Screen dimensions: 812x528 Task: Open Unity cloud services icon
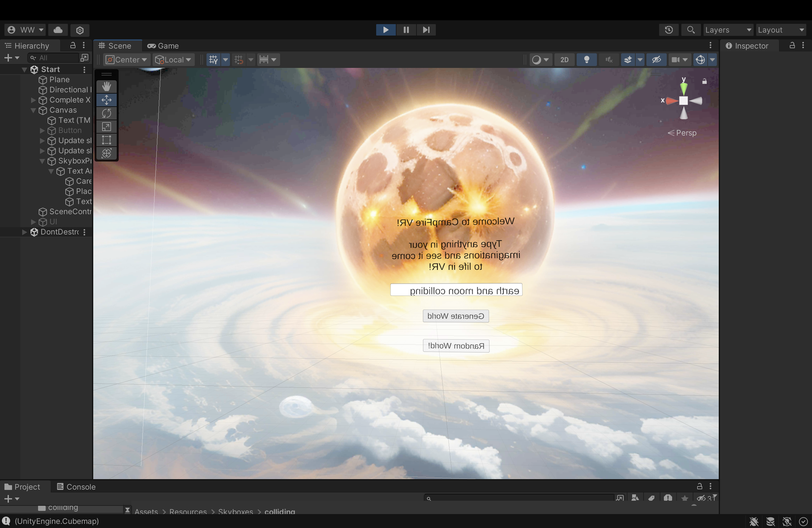coord(58,30)
